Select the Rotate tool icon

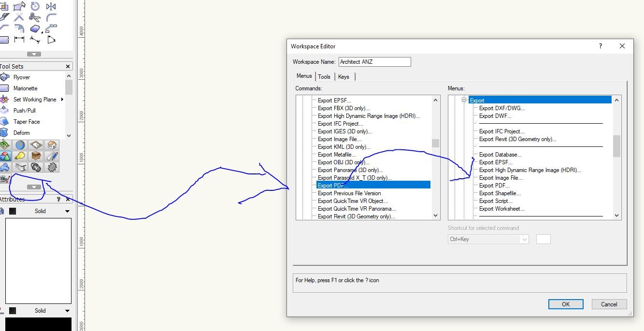(35, 6)
